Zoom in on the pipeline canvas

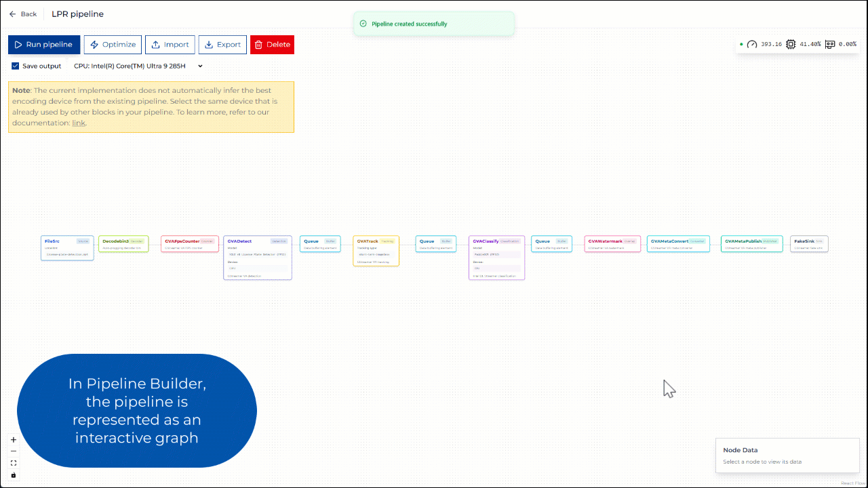13,439
